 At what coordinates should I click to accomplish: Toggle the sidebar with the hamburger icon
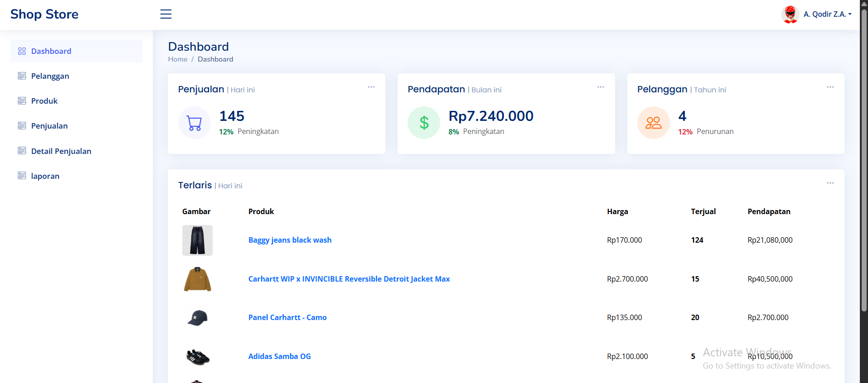166,14
